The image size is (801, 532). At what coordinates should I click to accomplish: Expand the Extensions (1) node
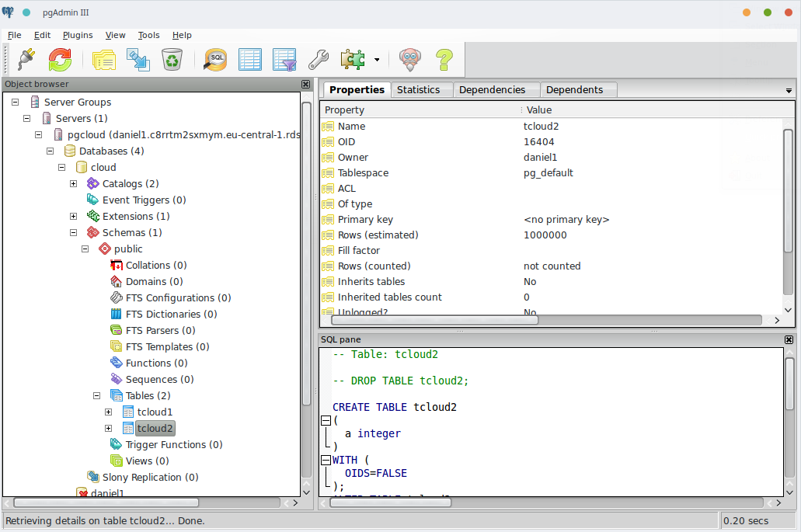coord(74,217)
